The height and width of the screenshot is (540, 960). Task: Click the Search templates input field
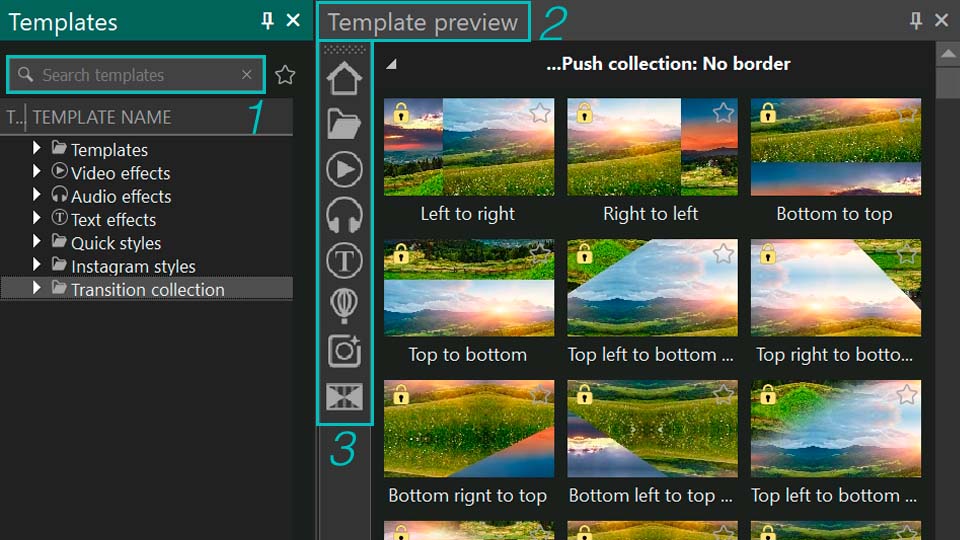[x=136, y=75]
